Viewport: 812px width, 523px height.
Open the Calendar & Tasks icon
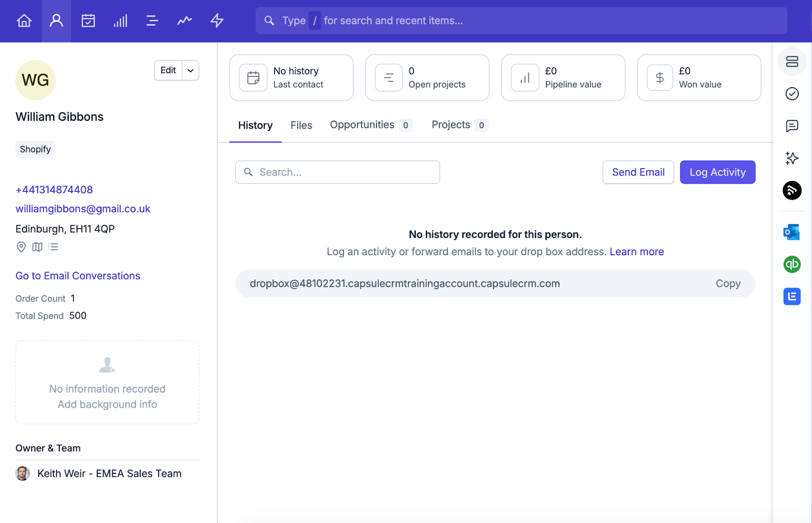tap(88, 21)
